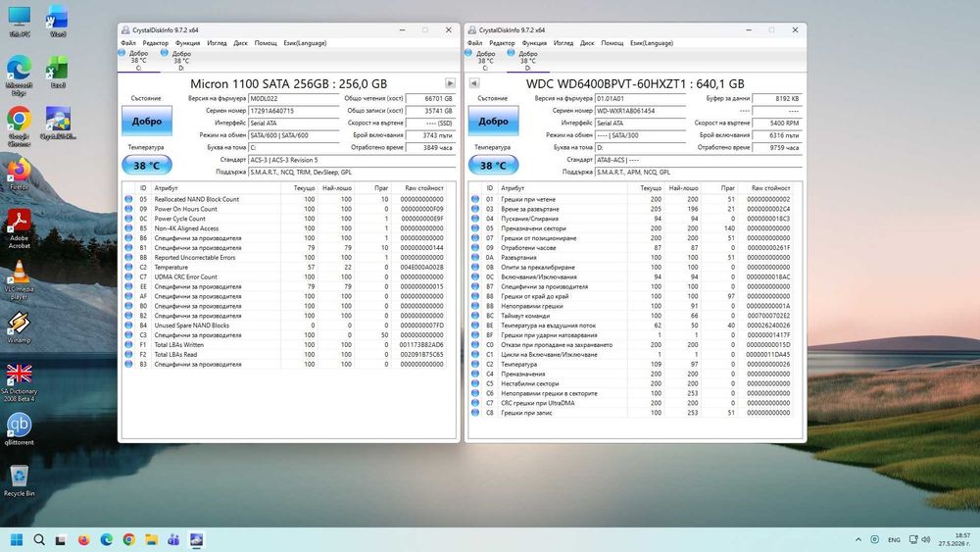Open the Microsoft Edge desktop shortcut
The image size is (980, 552).
pyautogui.click(x=19, y=75)
